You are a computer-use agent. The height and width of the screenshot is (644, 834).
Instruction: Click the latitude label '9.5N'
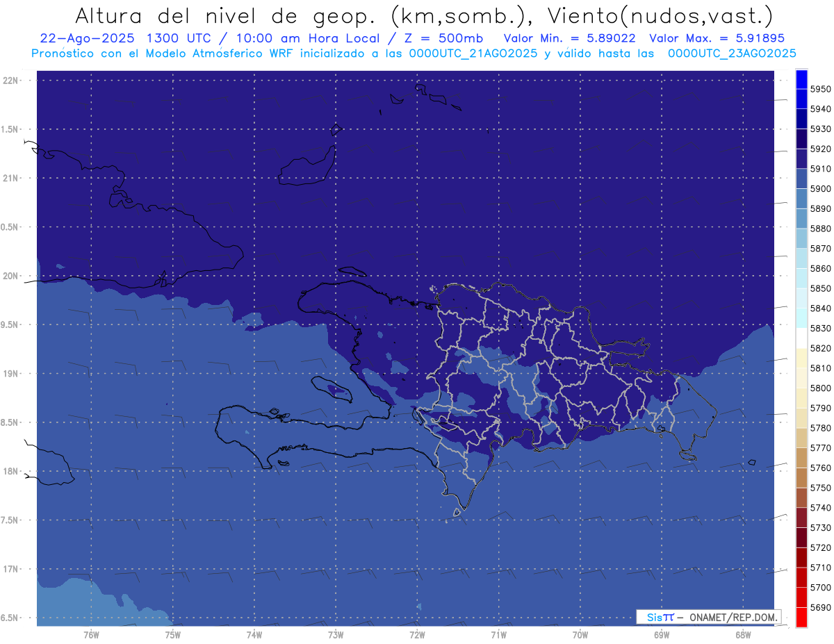(10, 325)
